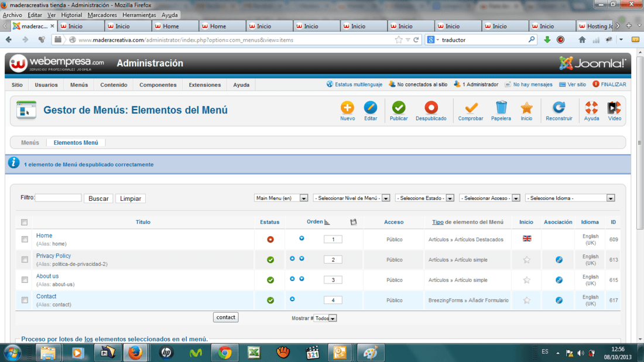Open the Seleccionar Acceso dropdown
The height and width of the screenshot is (362, 644).
pos(489,198)
